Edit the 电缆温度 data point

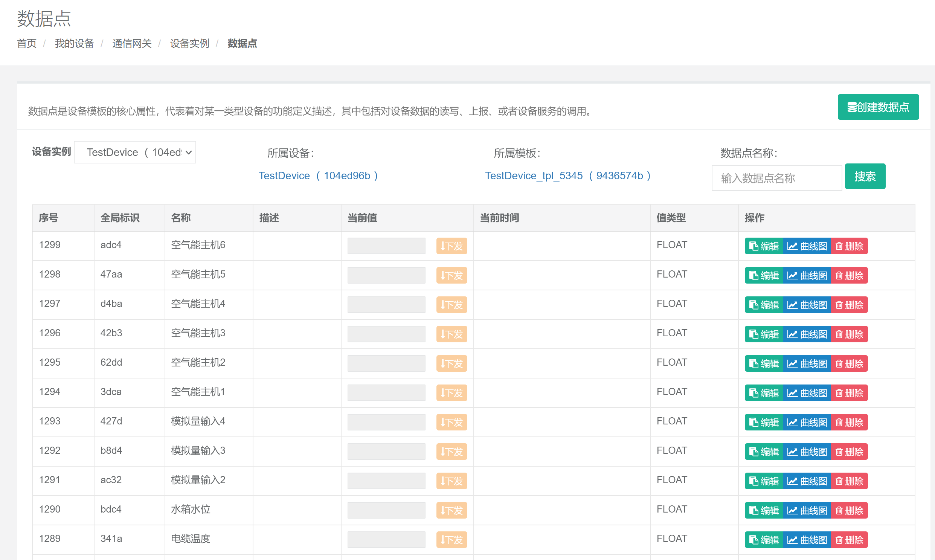tap(764, 540)
